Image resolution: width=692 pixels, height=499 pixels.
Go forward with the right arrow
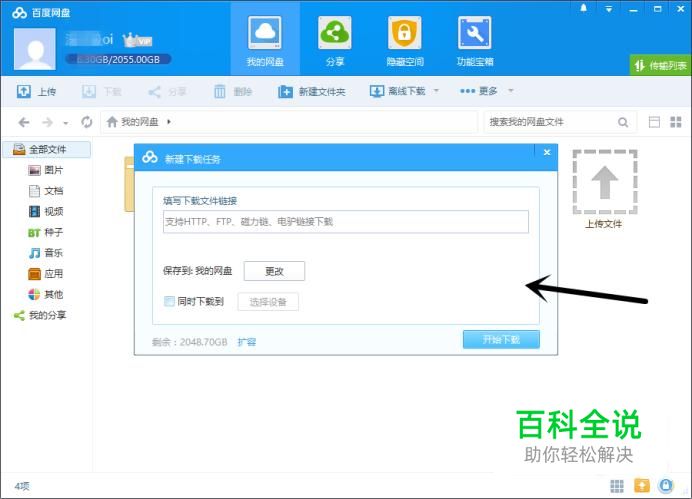47,122
